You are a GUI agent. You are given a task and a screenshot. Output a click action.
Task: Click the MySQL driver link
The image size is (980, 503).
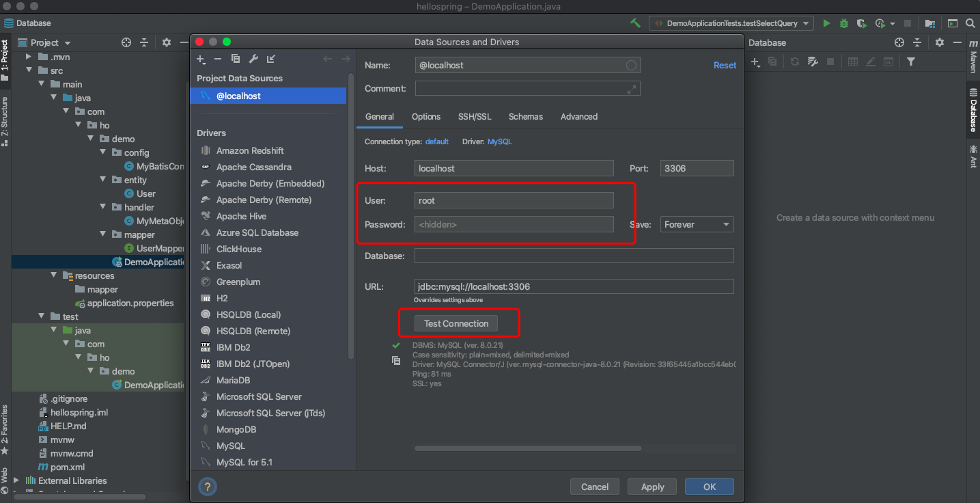(x=500, y=141)
